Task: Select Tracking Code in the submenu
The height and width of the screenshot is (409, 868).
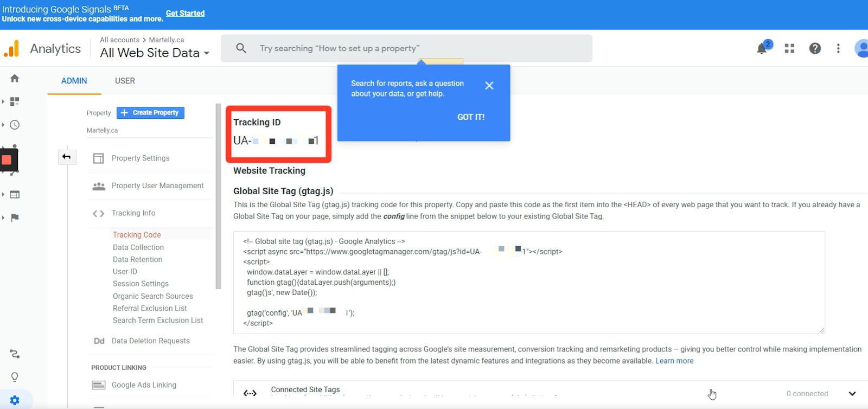Action: pyautogui.click(x=137, y=235)
